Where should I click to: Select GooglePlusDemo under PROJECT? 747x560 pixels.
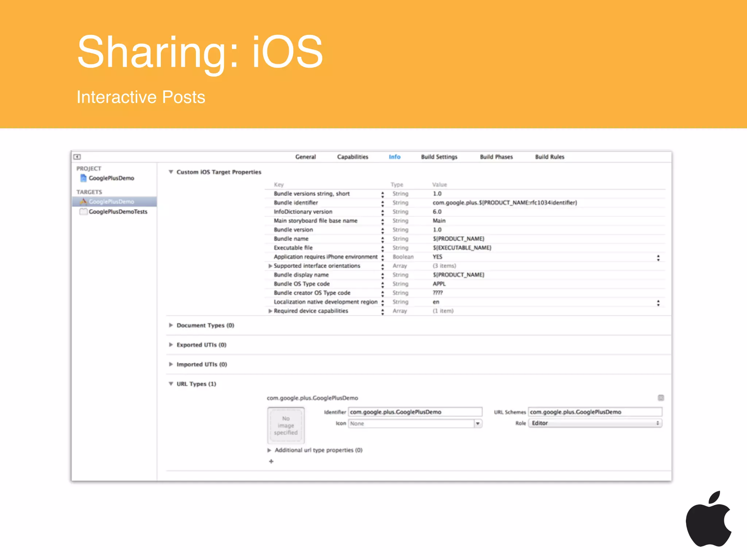click(x=112, y=178)
